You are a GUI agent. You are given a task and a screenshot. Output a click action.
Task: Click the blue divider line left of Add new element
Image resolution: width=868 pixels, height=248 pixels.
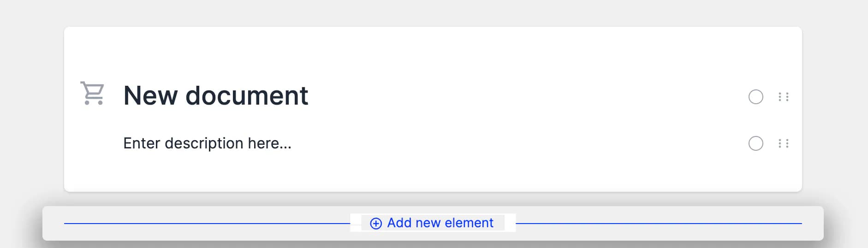[207, 224]
